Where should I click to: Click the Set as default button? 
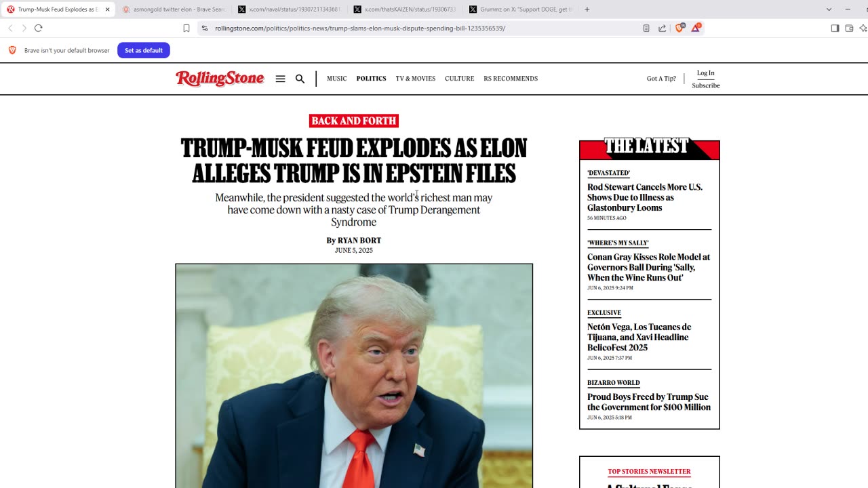coord(144,50)
